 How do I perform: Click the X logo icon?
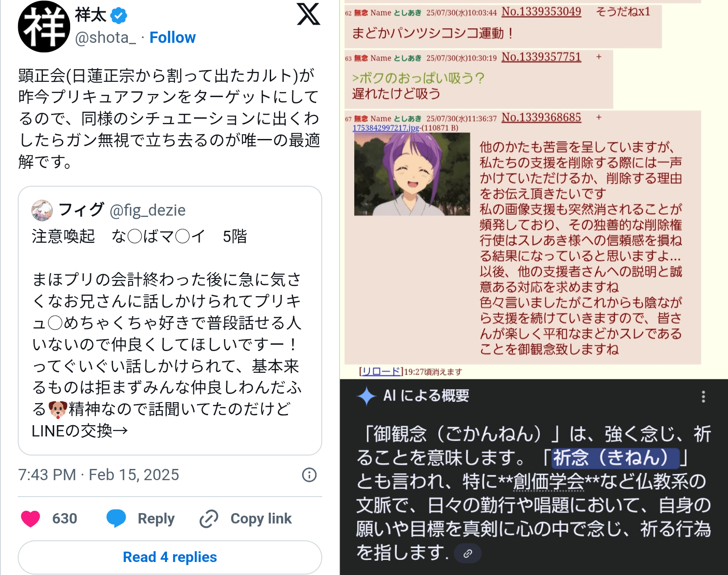coord(308,14)
